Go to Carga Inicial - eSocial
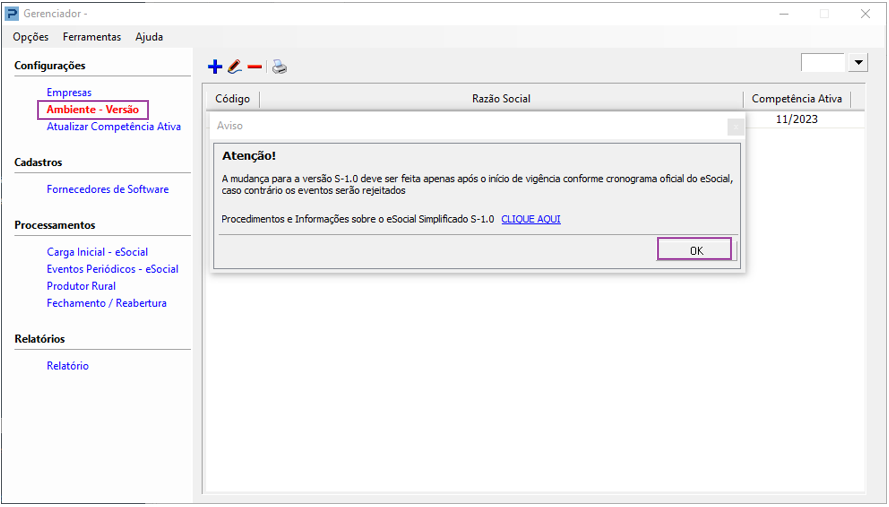The image size is (889, 507). click(x=97, y=253)
